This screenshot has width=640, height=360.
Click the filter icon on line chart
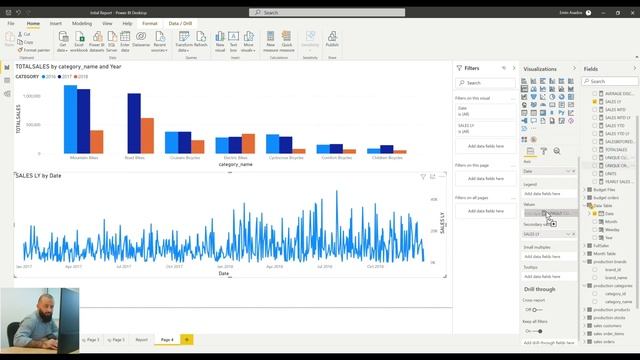[x=423, y=176]
